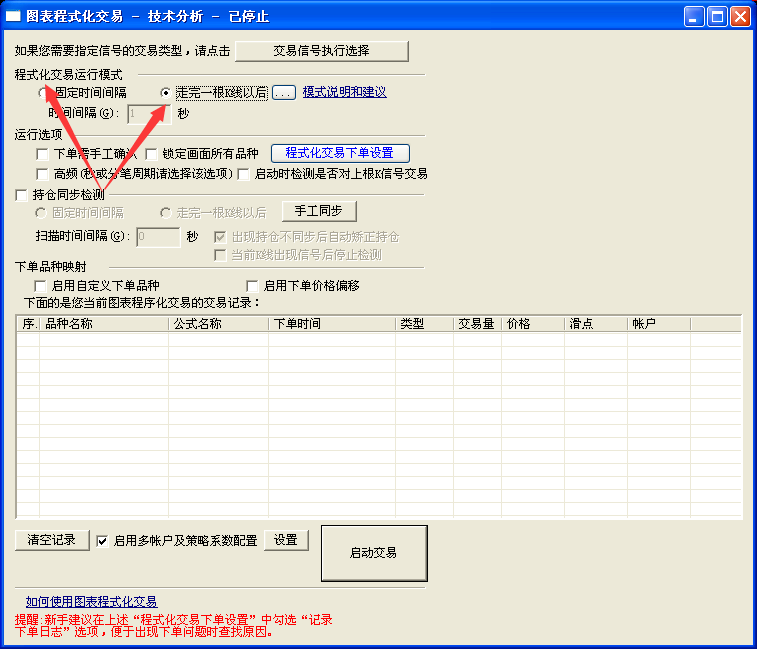Sort by 下单时间 column header
Image resolution: width=757 pixels, height=649 pixels.
pyautogui.click(x=332, y=324)
